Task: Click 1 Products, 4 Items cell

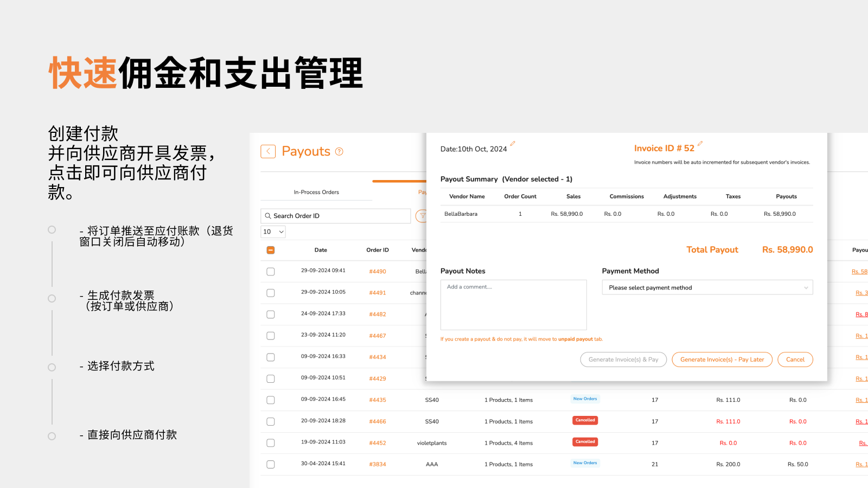Action: [509, 443]
